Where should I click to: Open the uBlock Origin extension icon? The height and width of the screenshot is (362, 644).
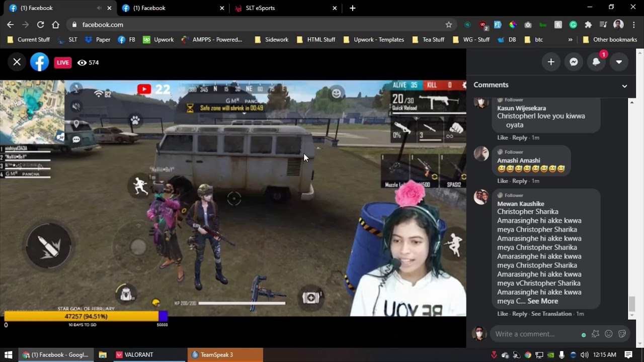(x=483, y=25)
